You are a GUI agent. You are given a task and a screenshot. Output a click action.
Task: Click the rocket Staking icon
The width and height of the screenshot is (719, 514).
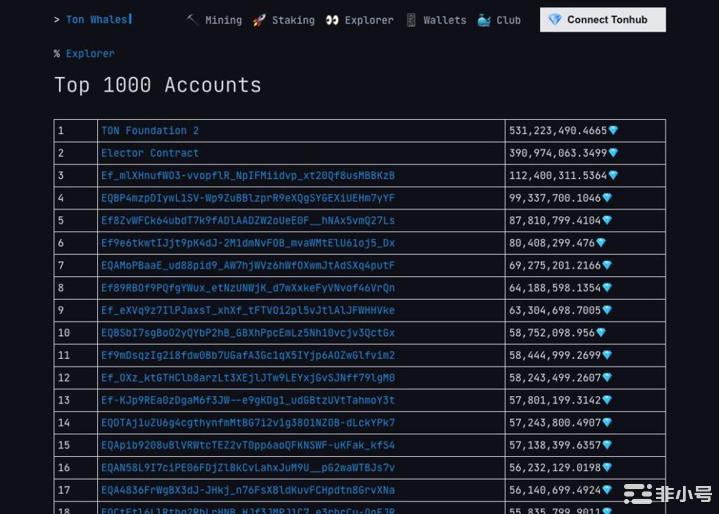point(259,20)
